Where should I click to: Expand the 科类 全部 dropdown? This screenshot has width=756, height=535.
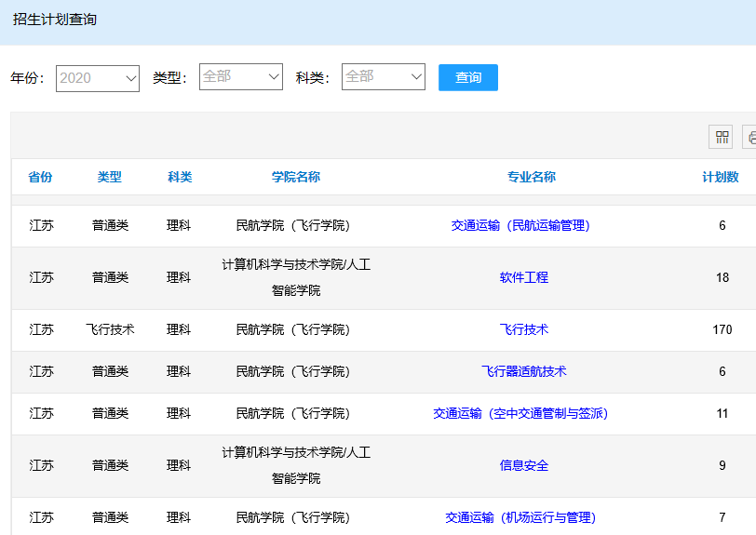[384, 76]
